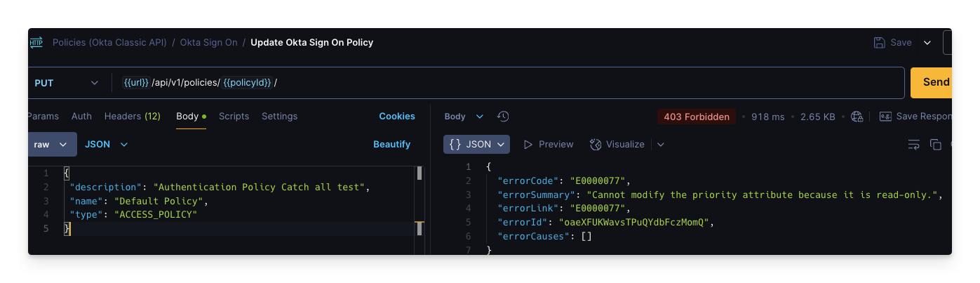Click the HTTP request type icon
The width and height of the screenshot is (980, 283).
pyautogui.click(x=36, y=42)
